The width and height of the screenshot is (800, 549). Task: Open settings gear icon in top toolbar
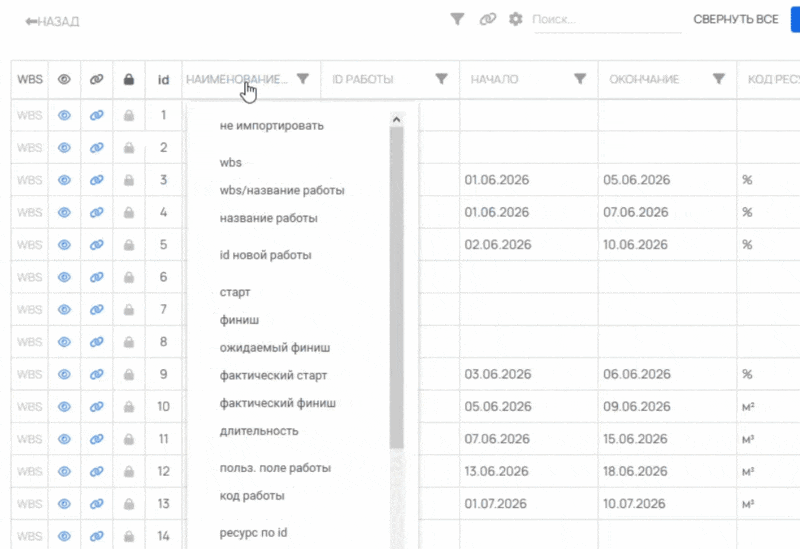pos(516,19)
